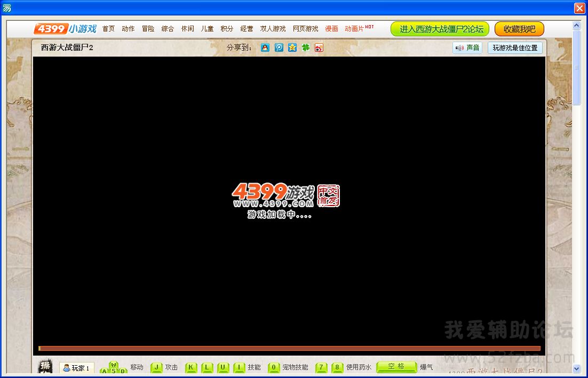The image size is (588, 378).
Task: Click the 4399游戏 loading logo
Action: tap(286, 195)
